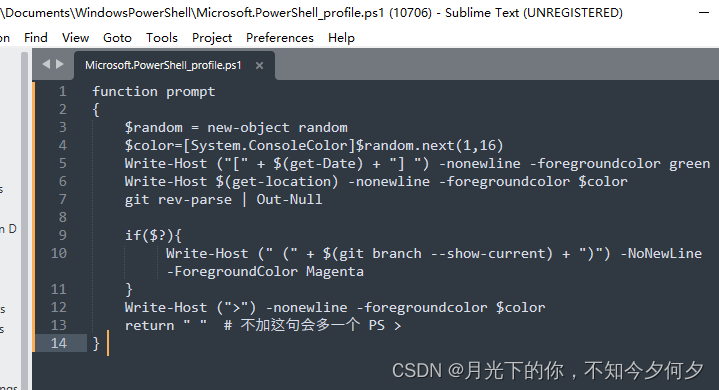Open the Preferences menu
719x390 pixels.
point(280,38)
